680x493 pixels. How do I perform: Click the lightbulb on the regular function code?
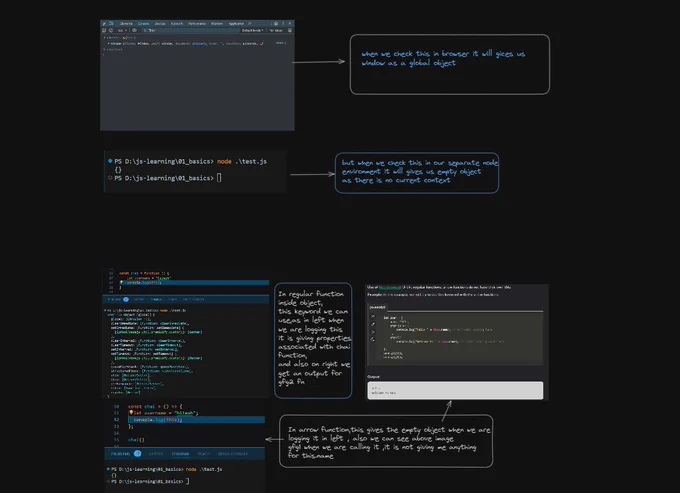[122, 282]
